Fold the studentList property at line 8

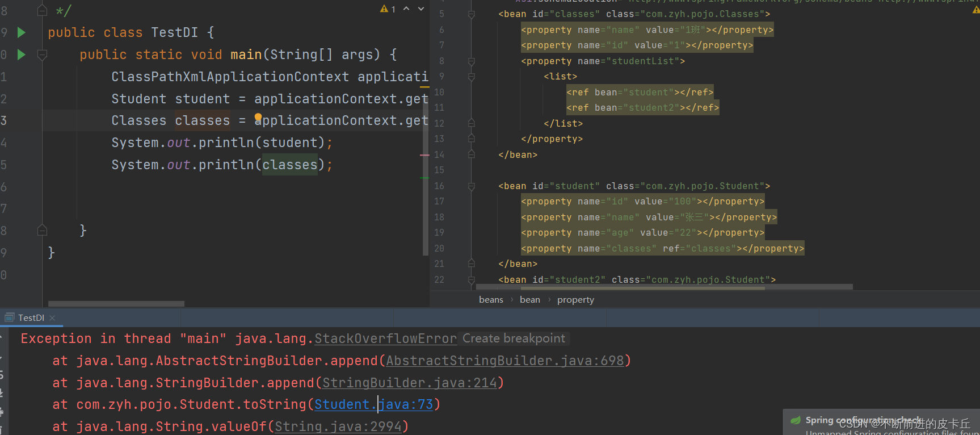(x=472, y=61)
